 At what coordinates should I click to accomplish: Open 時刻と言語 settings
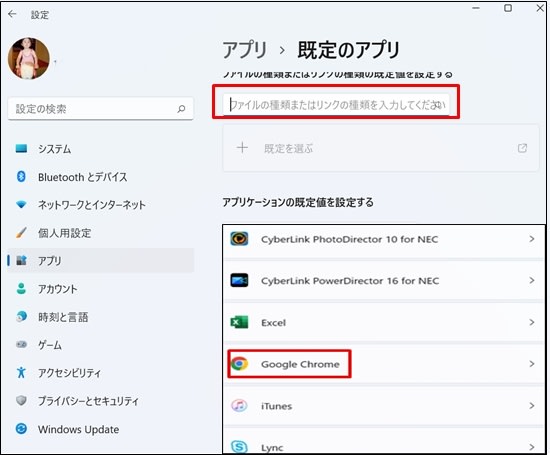pos(100,317)
